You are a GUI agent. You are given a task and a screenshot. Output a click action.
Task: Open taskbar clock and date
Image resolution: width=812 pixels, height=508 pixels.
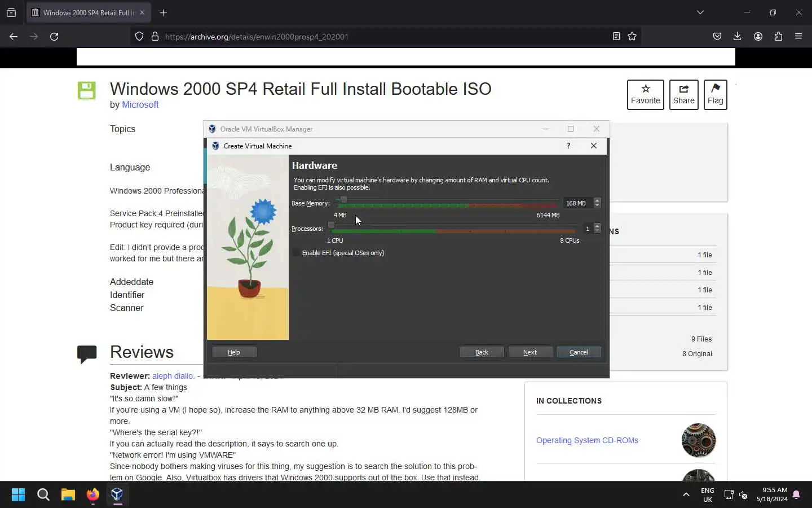[772, 495]
